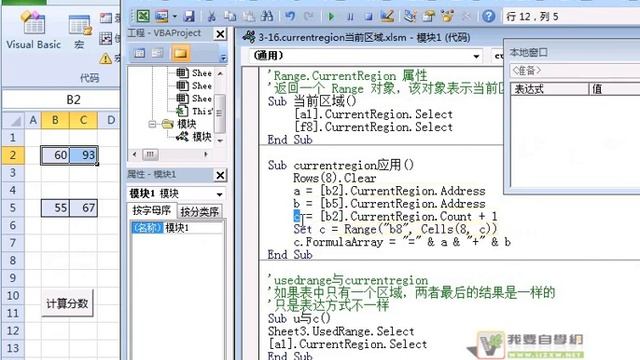
Task: Switch to 按字母序 tab
Action: tap(152, 211)
